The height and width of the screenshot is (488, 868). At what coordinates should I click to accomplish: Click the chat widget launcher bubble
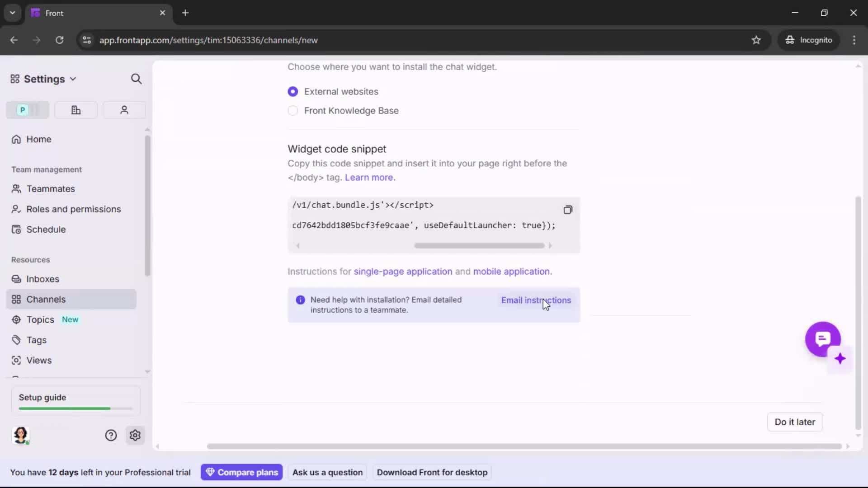pyautogui.click(x=823, y=339)
